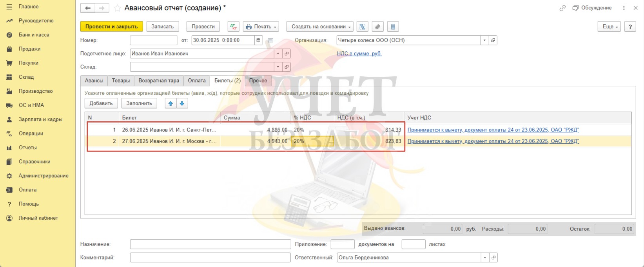644x267 pixels.
Task: Switch to the Прочее tab
Action: [258, 81]
